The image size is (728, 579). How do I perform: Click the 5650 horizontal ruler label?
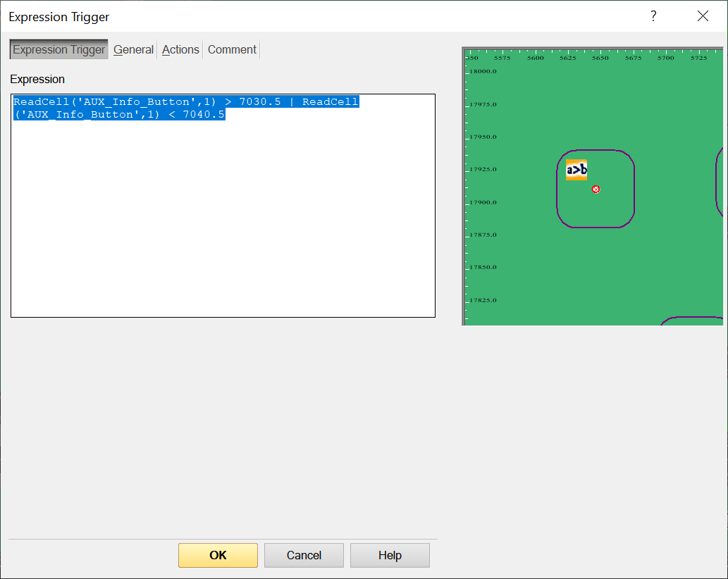(600, 58)
